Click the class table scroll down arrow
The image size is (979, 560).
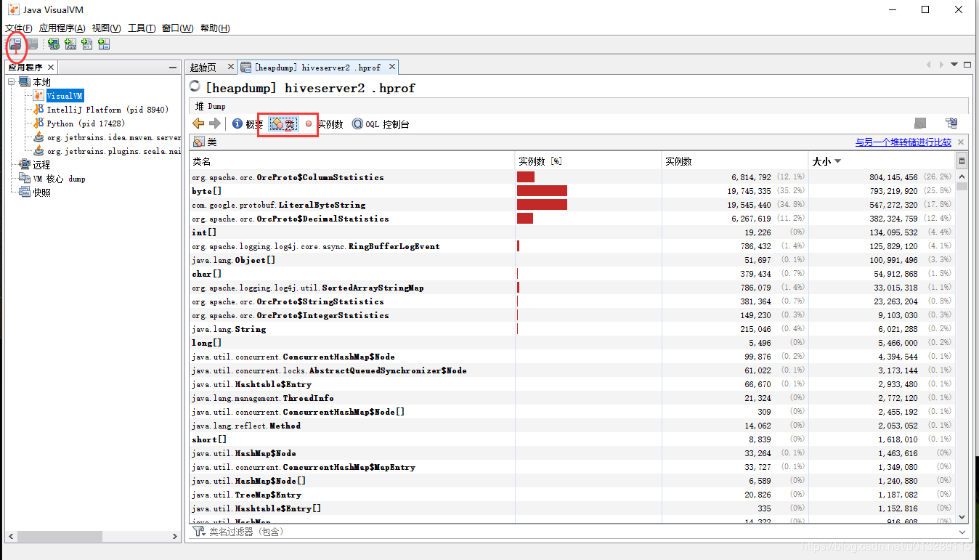tap(962, 516)
